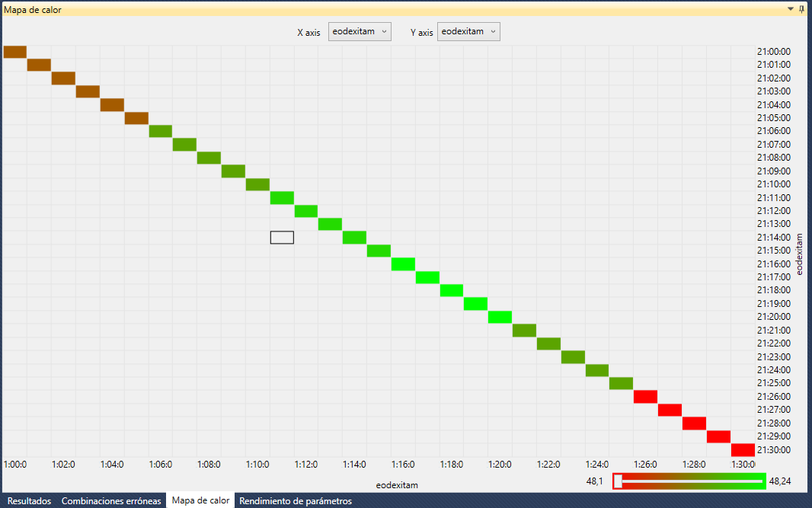This screenshot has width=812, height=508.
Task: Click the X axis label 1:18:0
Action: 452,465
